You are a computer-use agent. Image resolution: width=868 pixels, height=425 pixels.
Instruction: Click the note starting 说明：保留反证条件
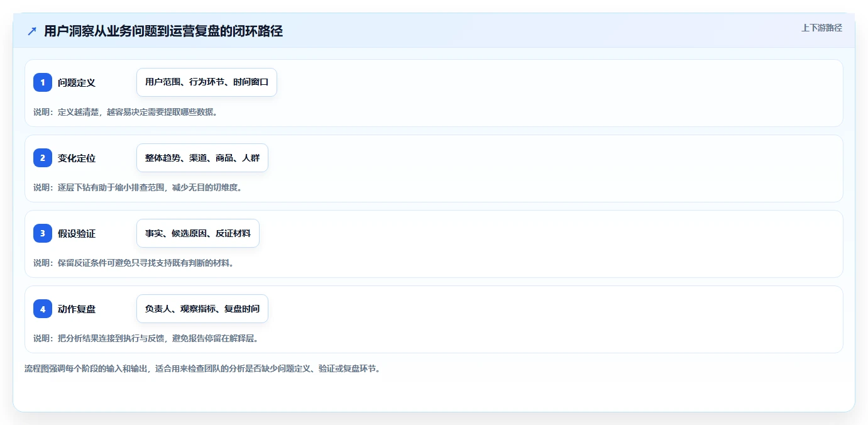[134, 263]
